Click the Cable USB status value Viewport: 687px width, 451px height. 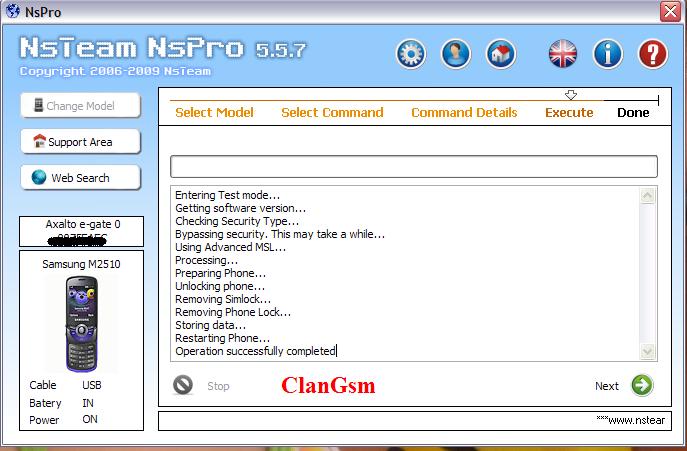tap(92, 385)
